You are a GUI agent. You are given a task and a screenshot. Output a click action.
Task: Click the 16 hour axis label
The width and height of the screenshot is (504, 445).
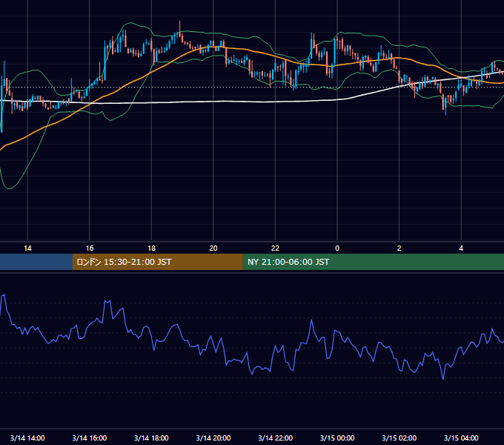click(90, 248)
